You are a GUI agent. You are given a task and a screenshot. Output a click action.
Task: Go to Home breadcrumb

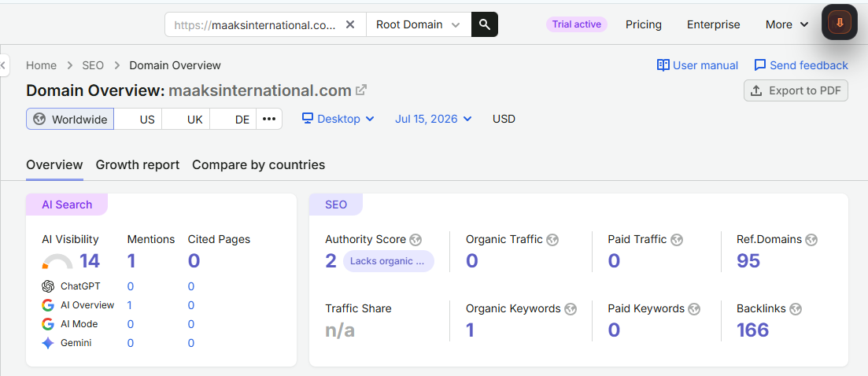(x=41, y=65)
